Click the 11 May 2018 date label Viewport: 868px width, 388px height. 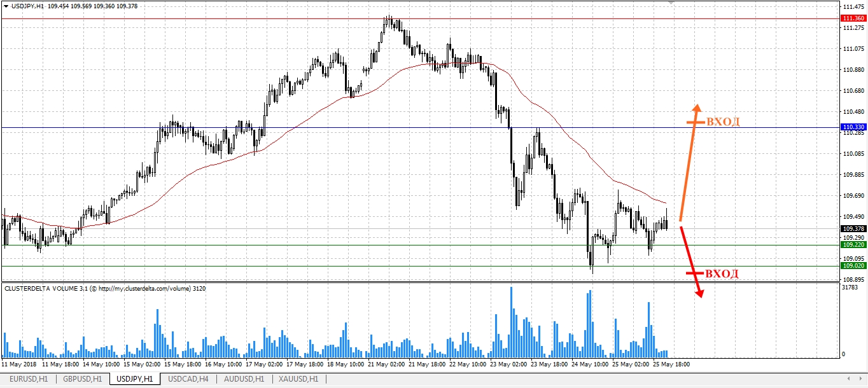point(18,365)
